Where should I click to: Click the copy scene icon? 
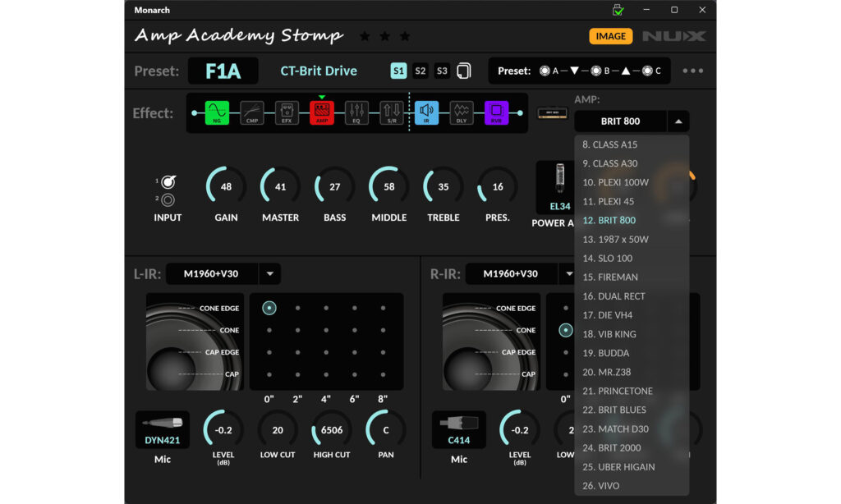464,71
